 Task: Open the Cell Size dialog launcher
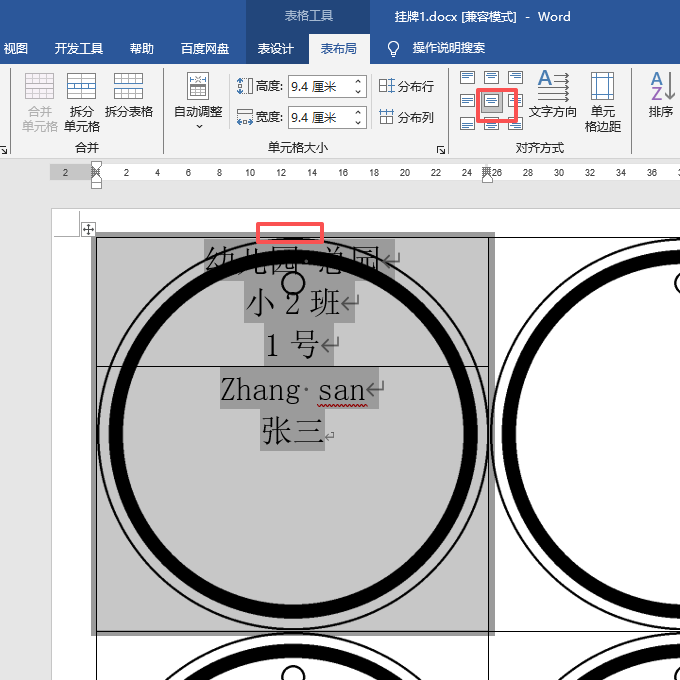[441, 150]
